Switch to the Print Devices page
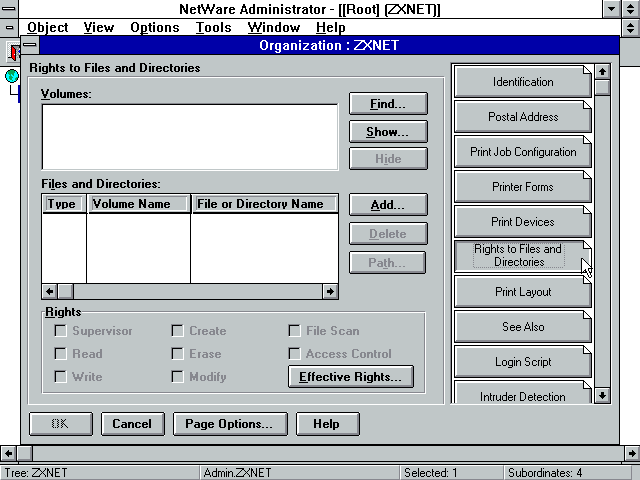640x480 pixels. [x=523, y=222]
